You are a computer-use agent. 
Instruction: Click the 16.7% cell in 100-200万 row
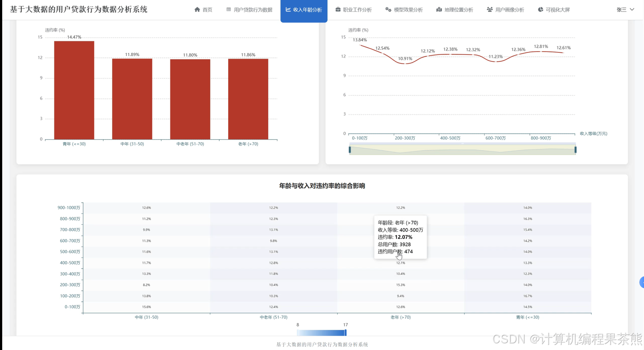pyautogui.click(x=528, y=296)
